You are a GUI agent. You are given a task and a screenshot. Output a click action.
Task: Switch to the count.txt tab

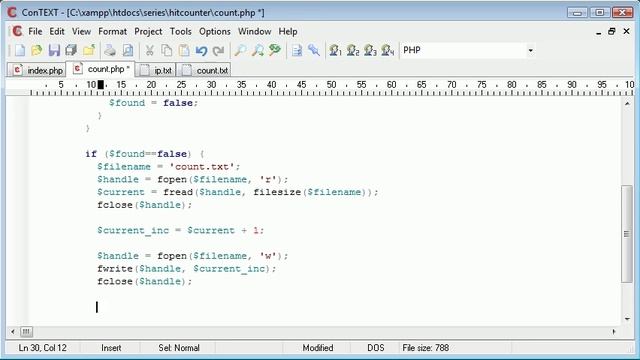tap(204, 70)
